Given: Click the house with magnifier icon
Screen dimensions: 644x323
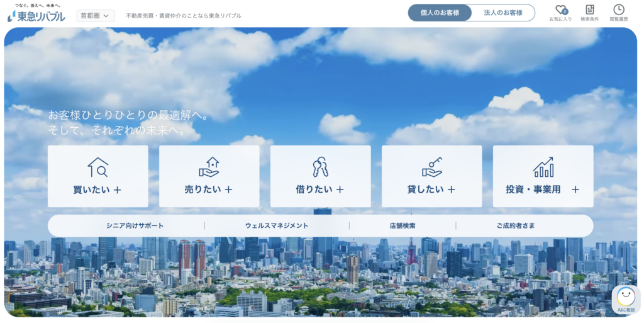Looking at the screenshot, I should point(98,167).
